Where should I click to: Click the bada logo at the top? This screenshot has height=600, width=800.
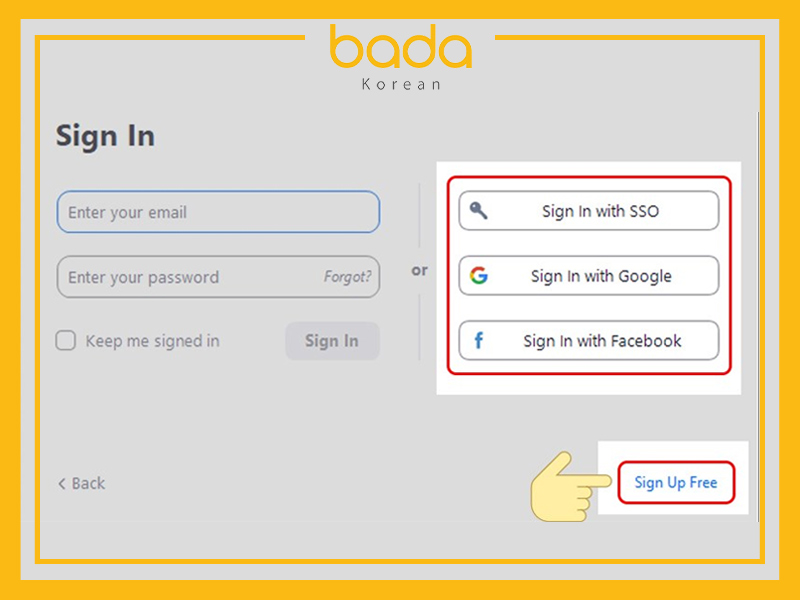point(400,50)
